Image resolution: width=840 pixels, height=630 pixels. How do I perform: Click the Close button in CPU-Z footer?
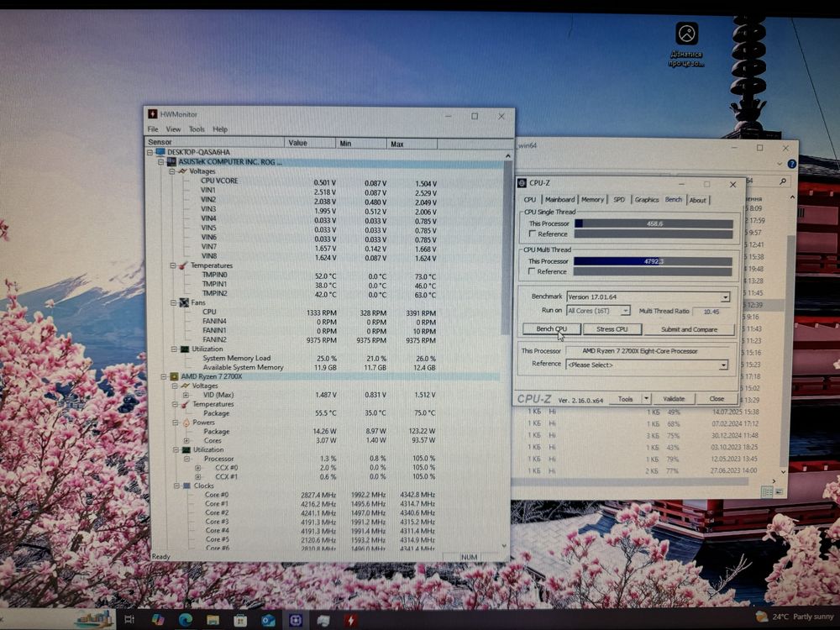[717, 398]
